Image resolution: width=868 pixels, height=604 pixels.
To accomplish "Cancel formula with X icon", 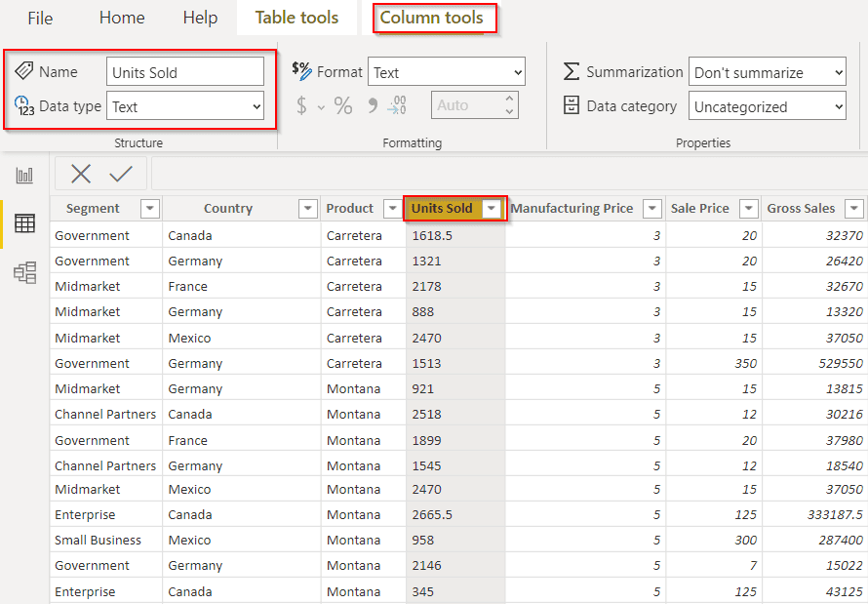I will [x=81, y=174].
